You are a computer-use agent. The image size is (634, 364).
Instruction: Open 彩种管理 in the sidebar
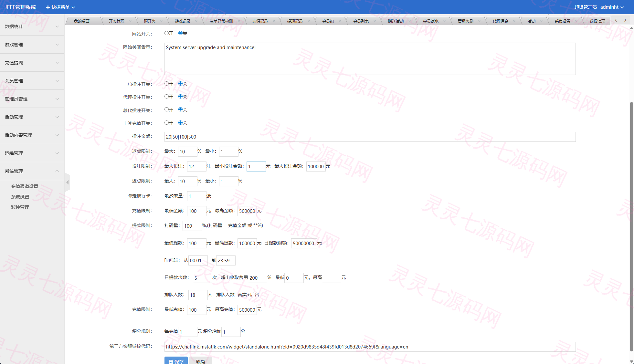pyautogui.click(x=20, y=207)
